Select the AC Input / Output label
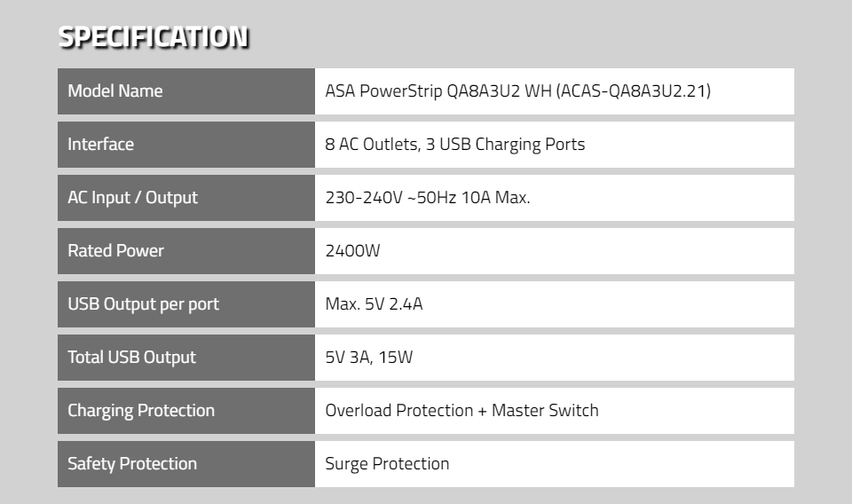The height and width of the screenshot is (504, 852). 132,198
